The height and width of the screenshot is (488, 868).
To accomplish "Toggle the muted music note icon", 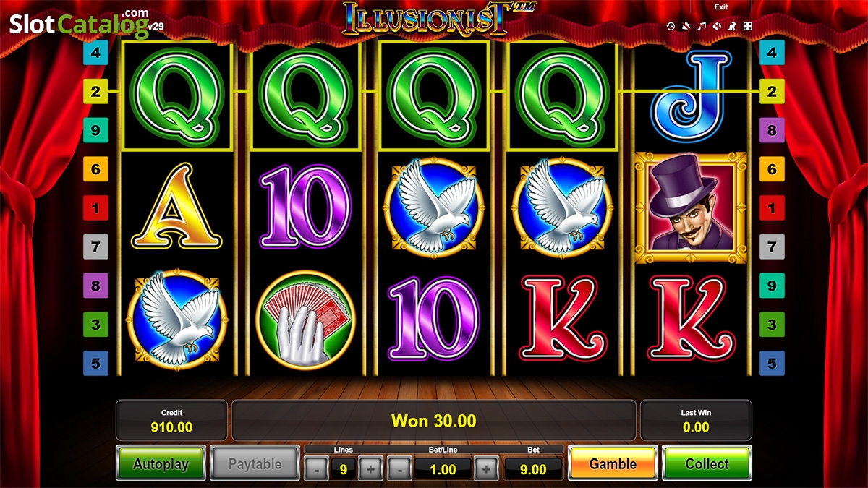I will point(702,26).
